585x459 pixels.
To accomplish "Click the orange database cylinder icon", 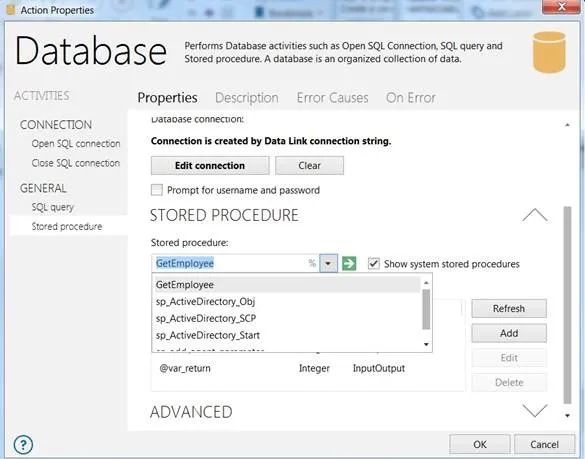I will [549, 52].
